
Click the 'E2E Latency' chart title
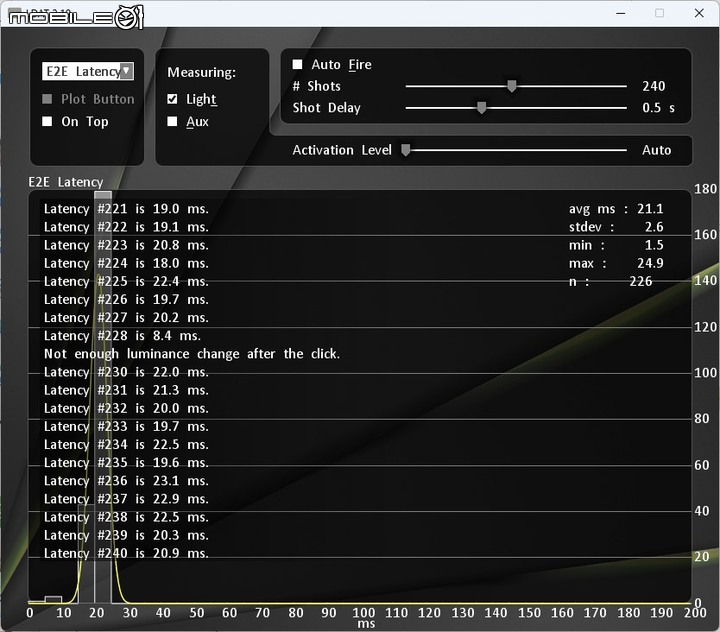pyautogui.click(x=66, y=182)
